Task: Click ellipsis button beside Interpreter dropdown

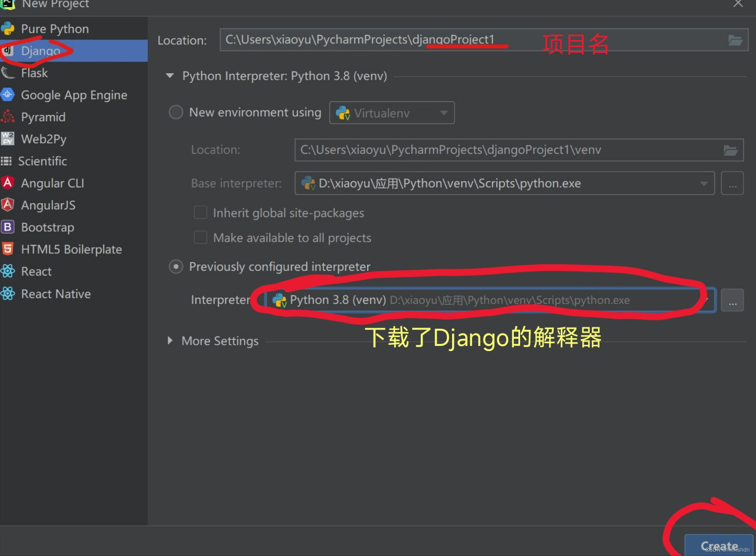Action: (x=732, y=300)
